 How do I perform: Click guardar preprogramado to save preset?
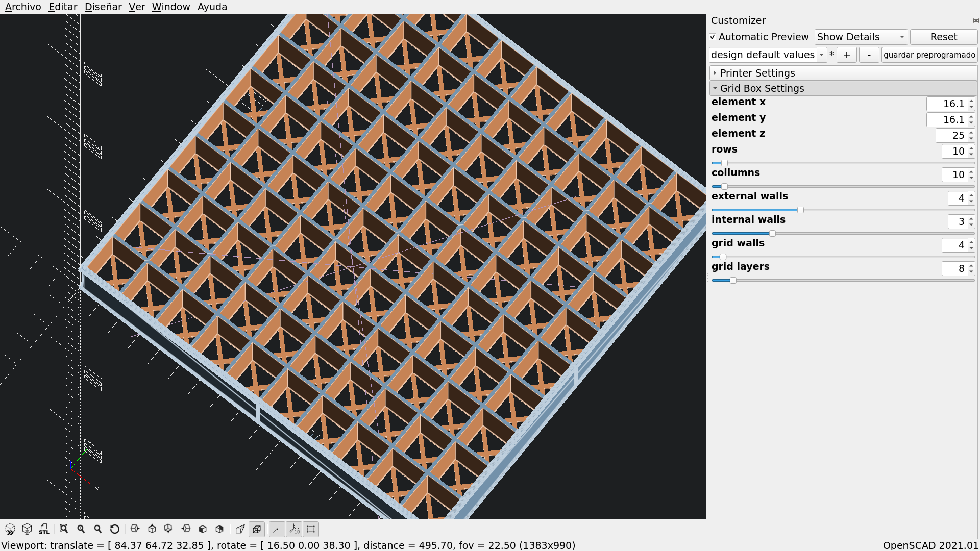929,55
